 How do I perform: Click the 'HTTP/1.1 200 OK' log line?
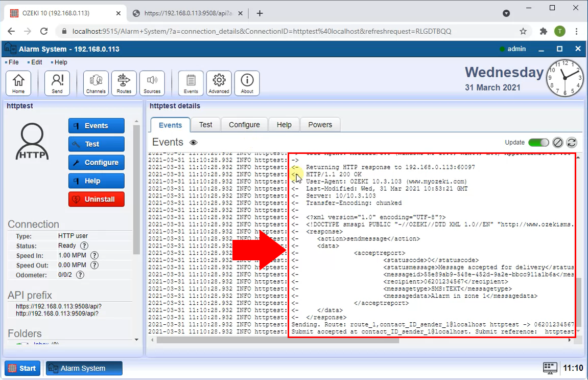(x=334, y=174)
